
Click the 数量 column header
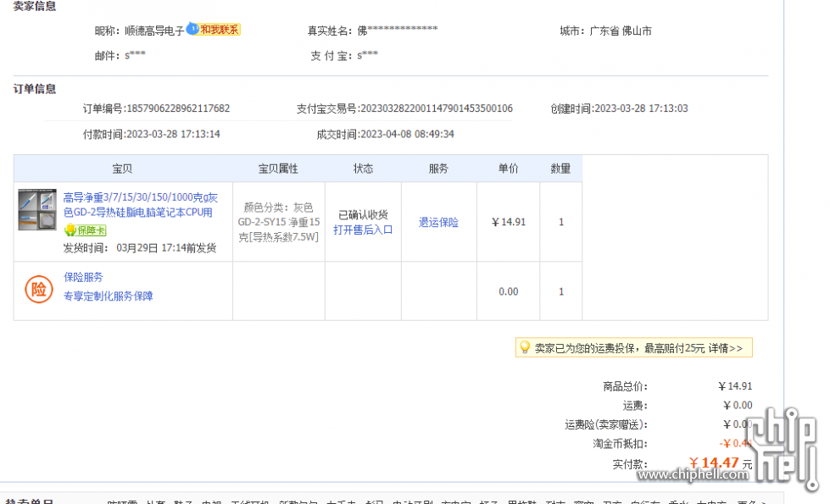(x=560, y=169)
